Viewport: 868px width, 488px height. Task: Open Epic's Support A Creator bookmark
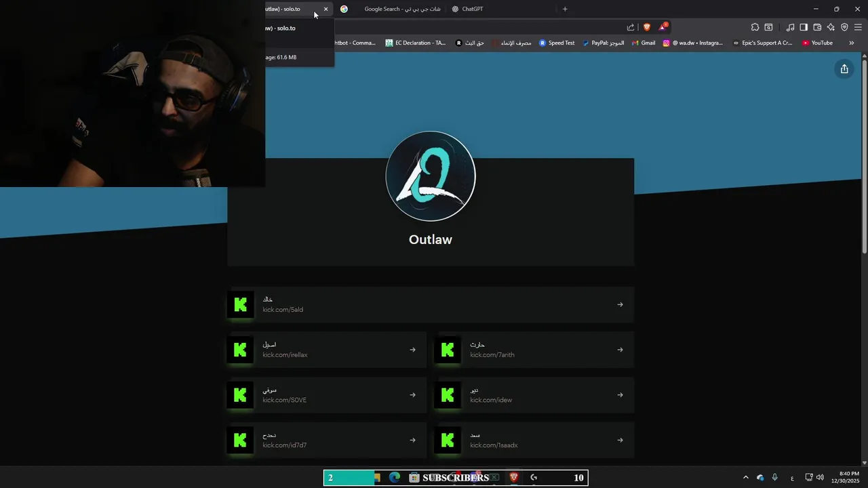click(762, 43)
